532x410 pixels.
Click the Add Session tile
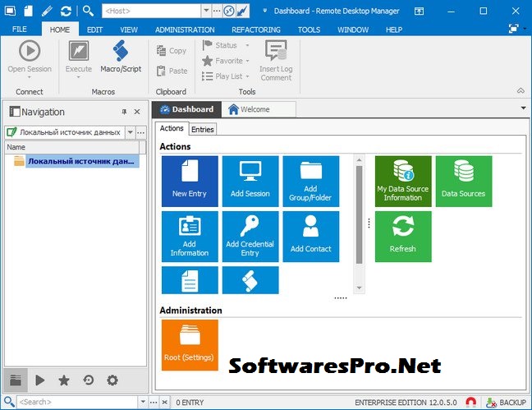click(250, 181)
